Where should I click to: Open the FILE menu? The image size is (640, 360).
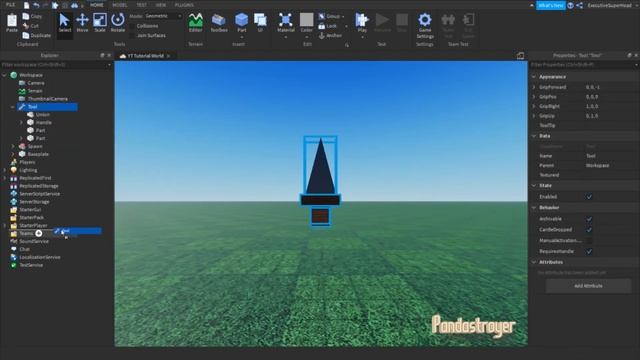click(x=11, y=5)
